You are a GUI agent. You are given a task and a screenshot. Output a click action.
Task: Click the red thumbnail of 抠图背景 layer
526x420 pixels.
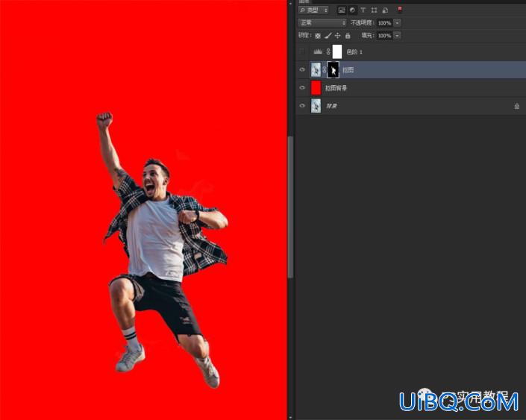pos(316,88)
